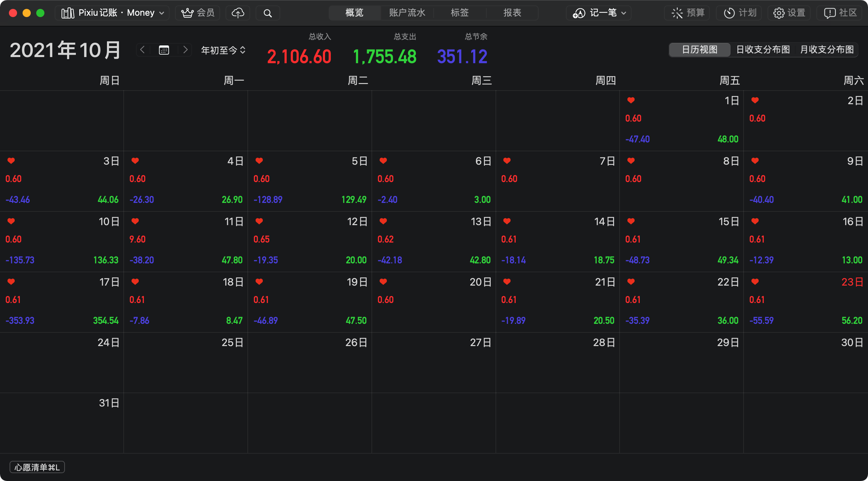Open the 预算 budget sparkle icon
Screen dimensions: 868x481
[x=677, y=13]
